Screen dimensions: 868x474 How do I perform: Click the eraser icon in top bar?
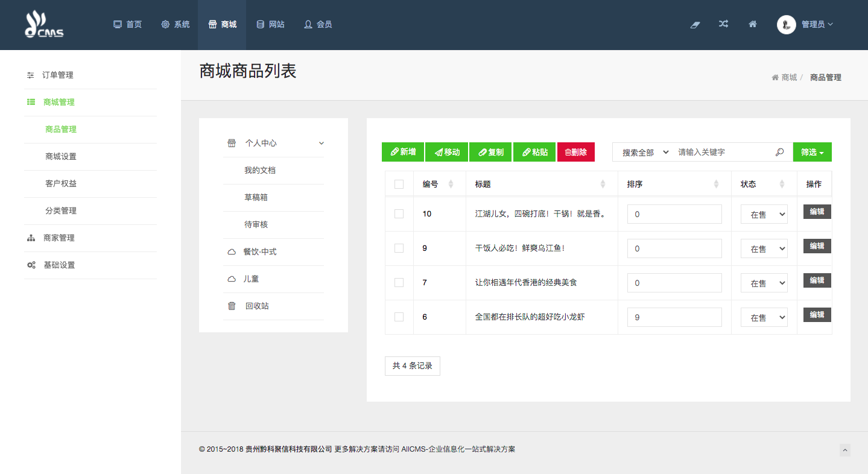tap(695, 25)
